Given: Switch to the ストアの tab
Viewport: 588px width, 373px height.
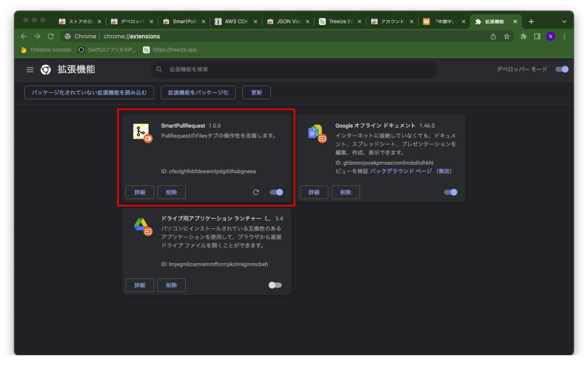Looking at the screenshot, I should 80,22.
